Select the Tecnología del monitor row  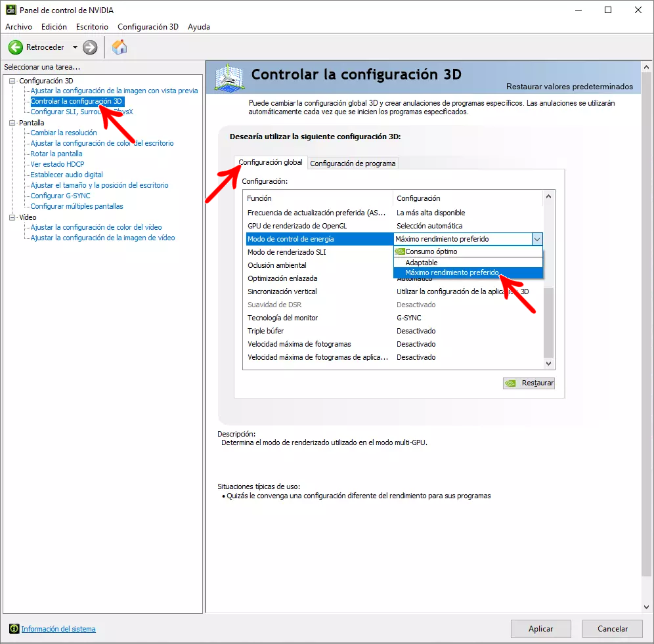tap(395, 318)
